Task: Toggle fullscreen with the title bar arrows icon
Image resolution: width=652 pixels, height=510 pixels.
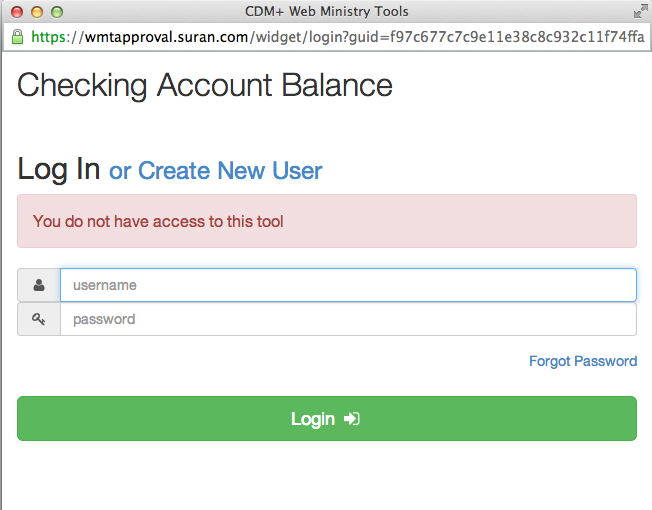Action: click(639, 12)
